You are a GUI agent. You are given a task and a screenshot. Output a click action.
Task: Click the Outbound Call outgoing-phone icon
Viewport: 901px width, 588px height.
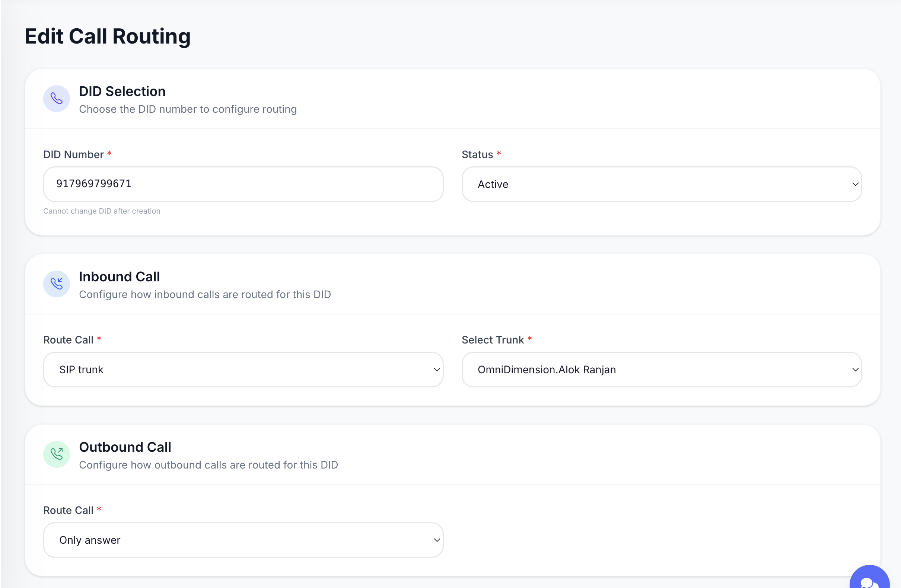pos(57,454)
